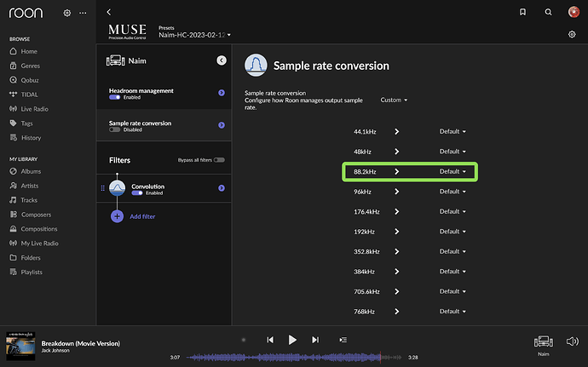Open the Presets dropdown Naim-HC-2023-02-12
Screen dimensions: 588x367
point(194,35)
